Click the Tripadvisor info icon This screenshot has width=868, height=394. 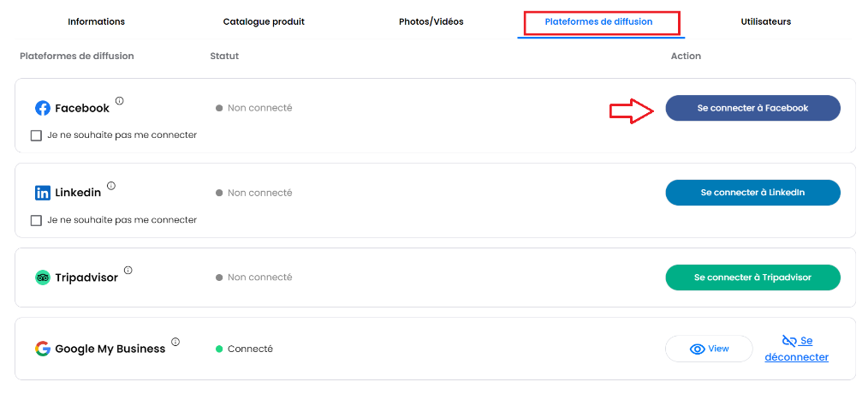[128, 270]
